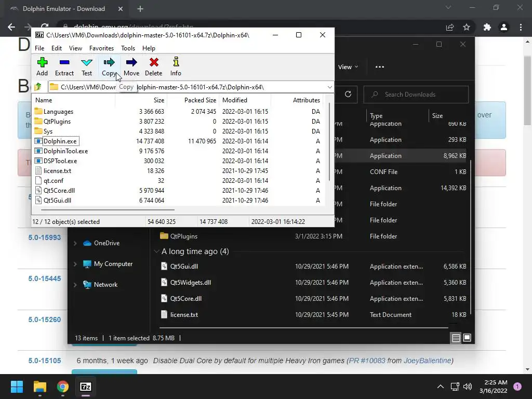Select QtPlugins folder in Explorer
The height and width of the screenshot is (399, 532).
[x=179, y=236]
